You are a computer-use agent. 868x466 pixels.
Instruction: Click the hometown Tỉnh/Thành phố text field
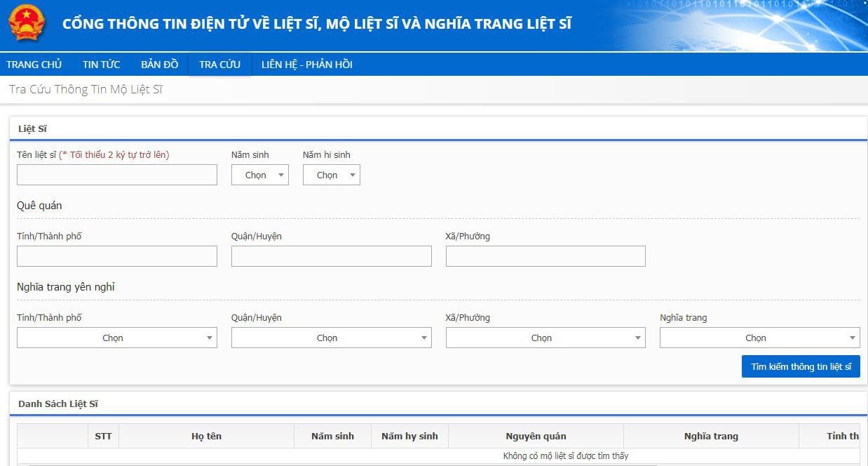point(116,256)
